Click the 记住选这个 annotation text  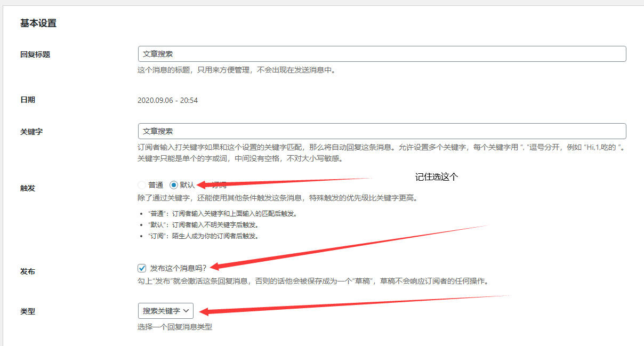pyautogui.click(x=437, y=177)
